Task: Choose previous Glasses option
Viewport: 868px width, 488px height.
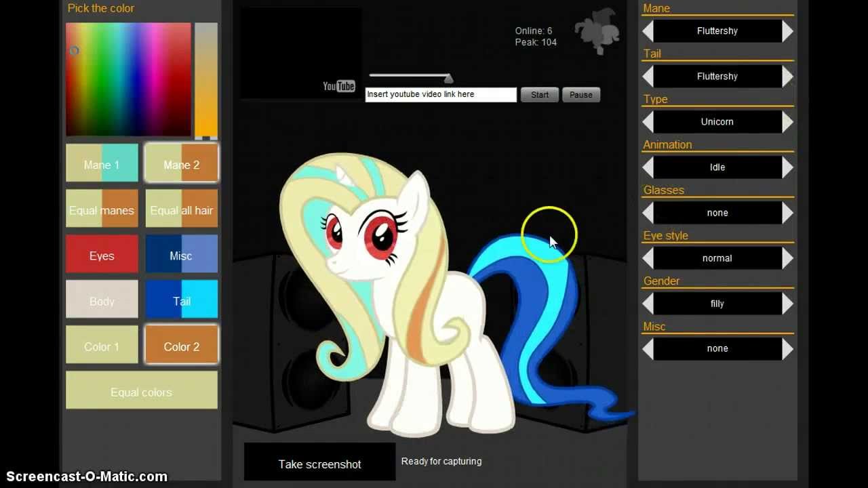Action: click(x=648, y=213)
